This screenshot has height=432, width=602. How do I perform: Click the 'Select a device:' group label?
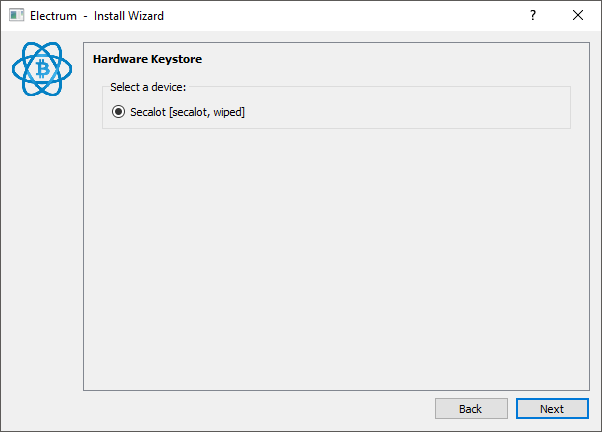click(x=148, y=87)
